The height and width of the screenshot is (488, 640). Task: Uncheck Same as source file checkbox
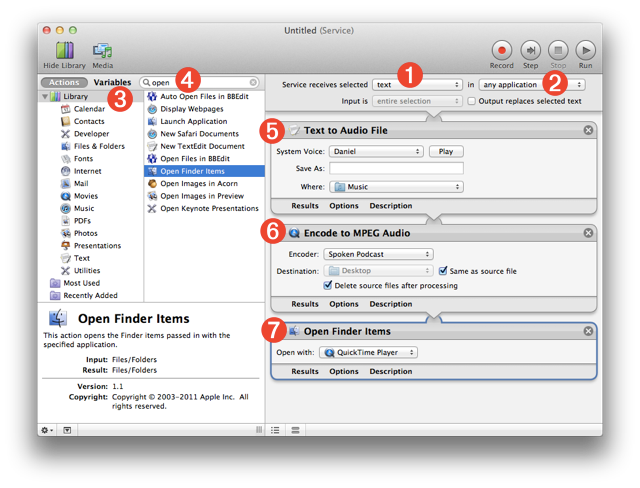[443, 271]
